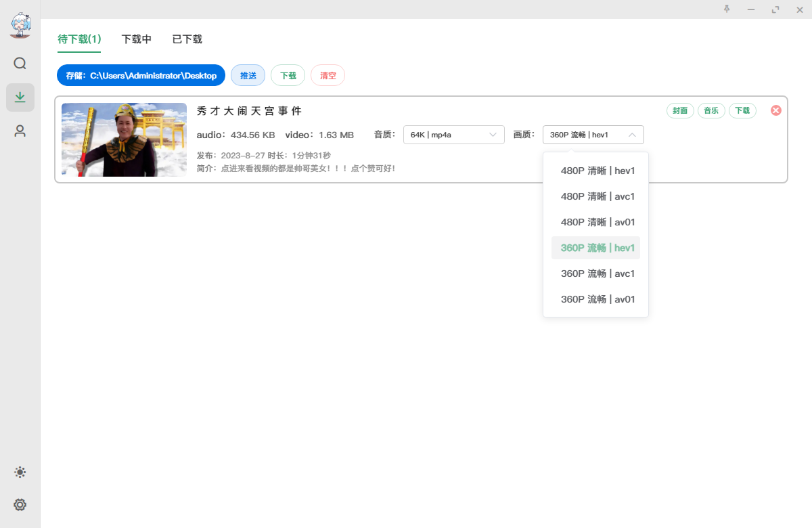Viewport: 812px width, 528px height.
Task: Click the video thumbnail of 秀才大闹天宫事件
Action: 124,139
